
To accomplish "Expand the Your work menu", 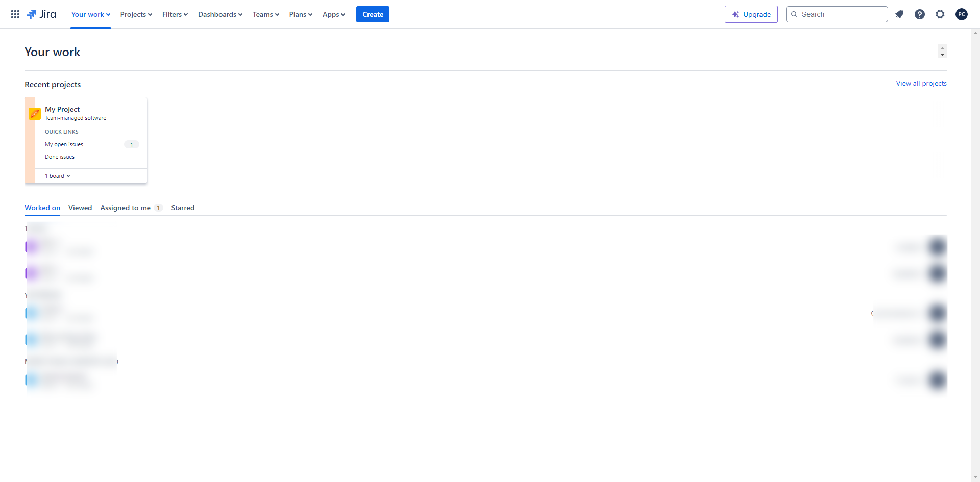I will point(91,14).
